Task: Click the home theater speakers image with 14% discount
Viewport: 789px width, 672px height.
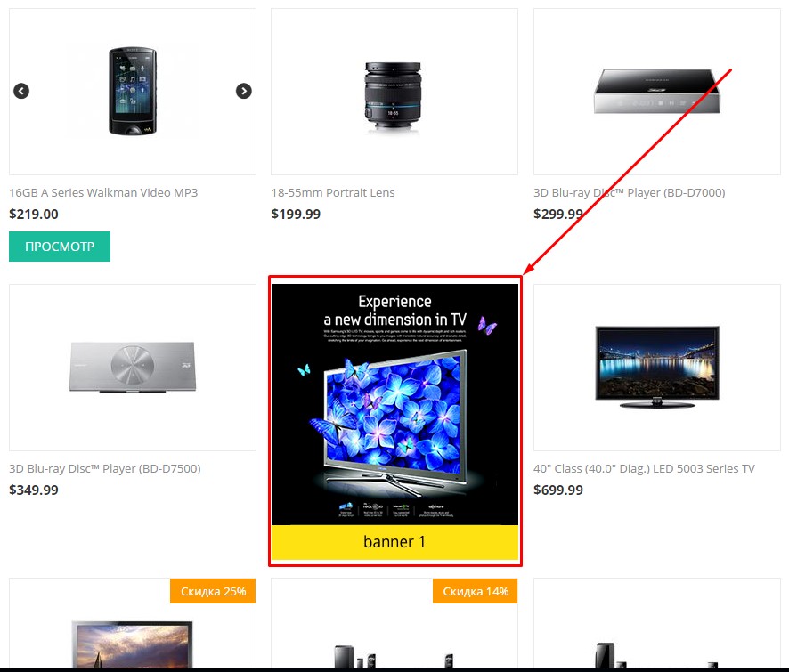Action: [x=394, y=655]
